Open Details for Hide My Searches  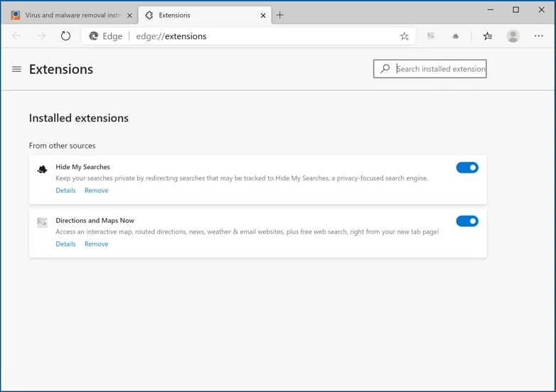click(65, 190)
